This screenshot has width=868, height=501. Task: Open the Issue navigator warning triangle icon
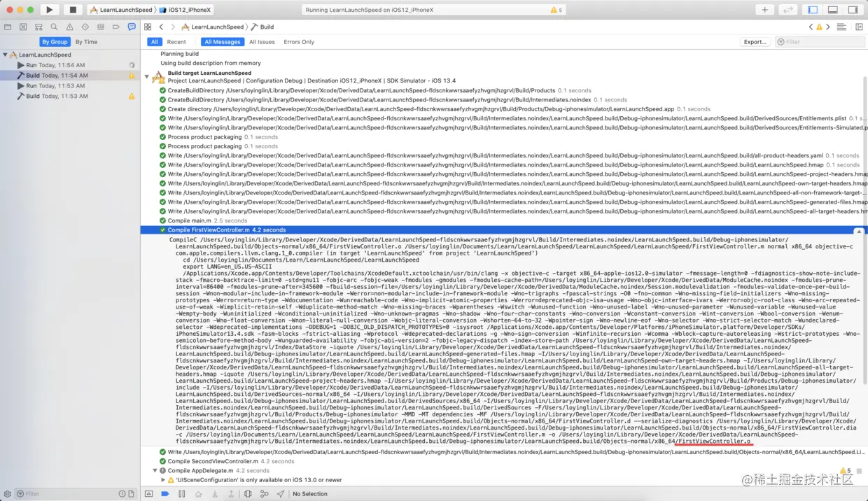click(x=69, y=27)
